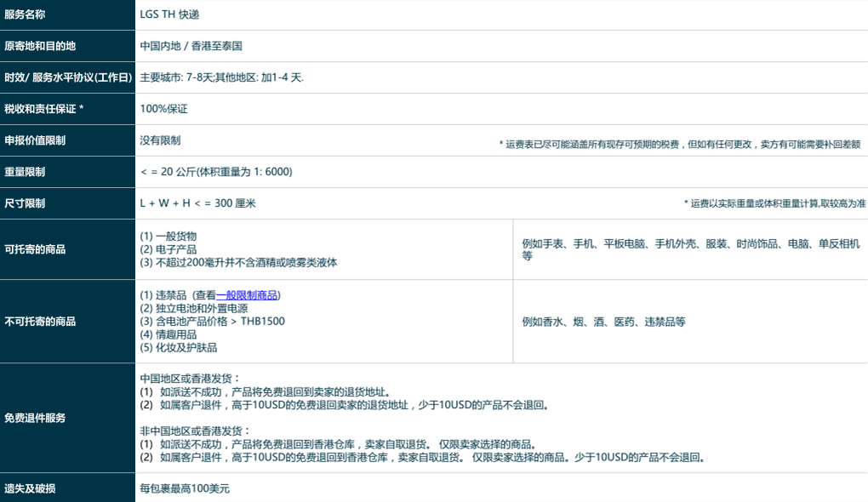Select the line (1) 一般货物
Viewport: 868px width, 502px height.
click(x=168, y=237)
